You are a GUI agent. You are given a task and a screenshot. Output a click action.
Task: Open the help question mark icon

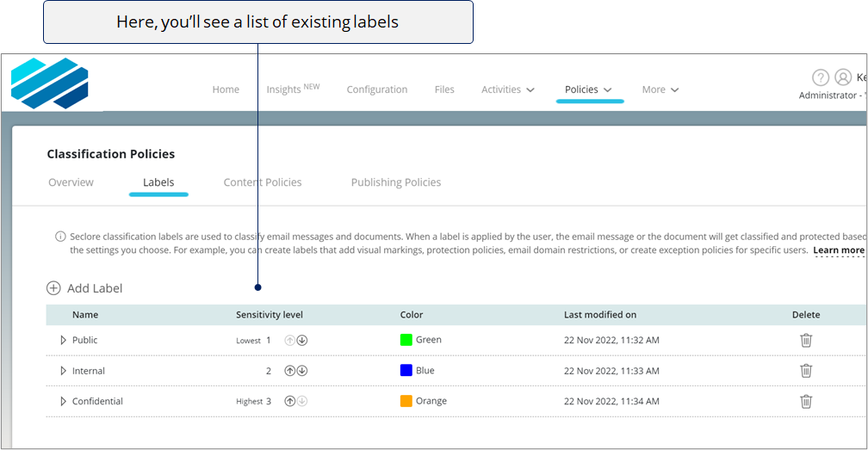point(821,77)
